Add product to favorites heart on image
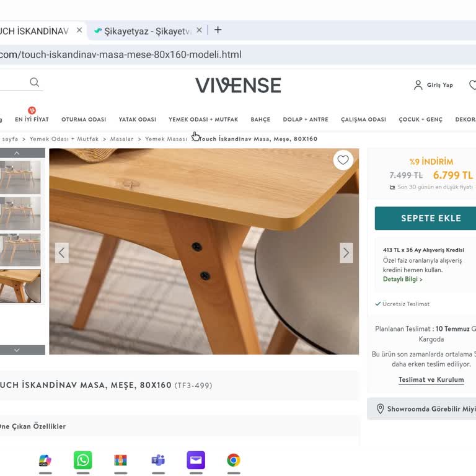The image size is (476, 476). pos(343,160)
